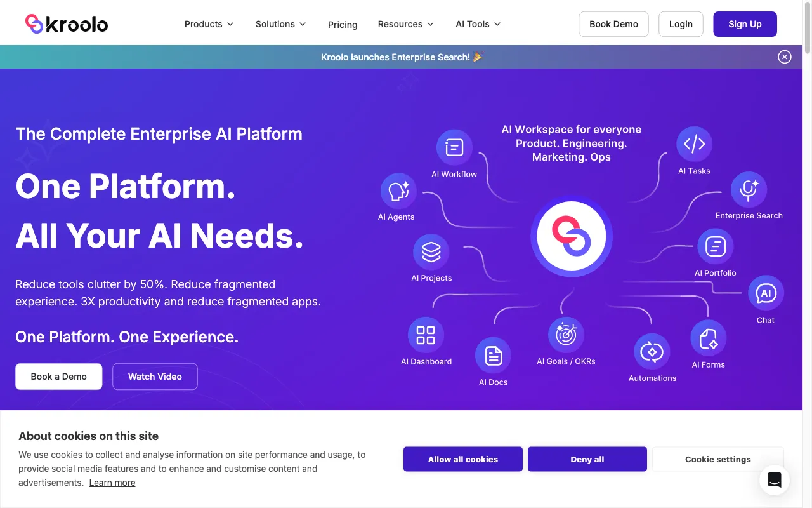Click the "One Platform." headline text
This screenshot has height=508, width=812.
point(126,187)
